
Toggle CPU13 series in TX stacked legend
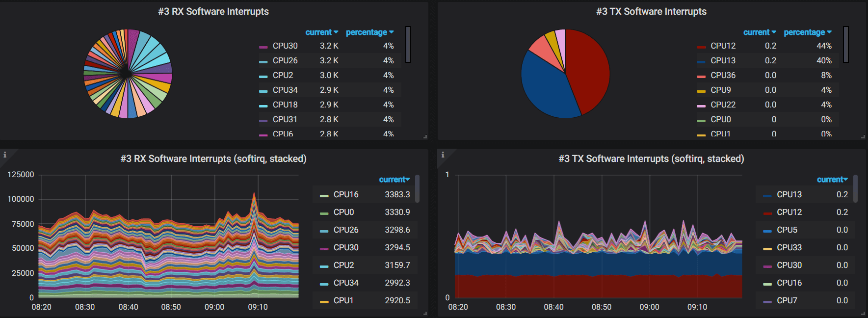point(789,195)
